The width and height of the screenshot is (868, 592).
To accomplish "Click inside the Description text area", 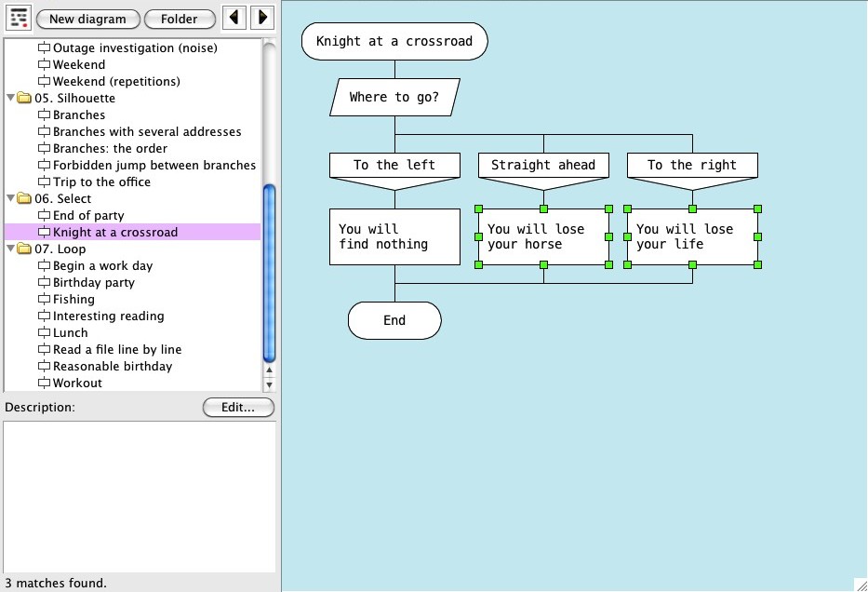I will tap(140, 493).
